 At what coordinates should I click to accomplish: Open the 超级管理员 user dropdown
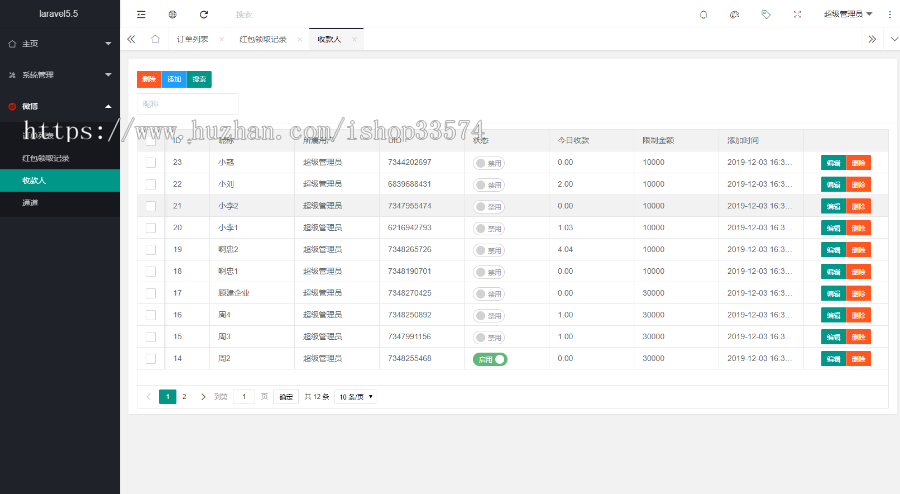(x=848, y=14)
